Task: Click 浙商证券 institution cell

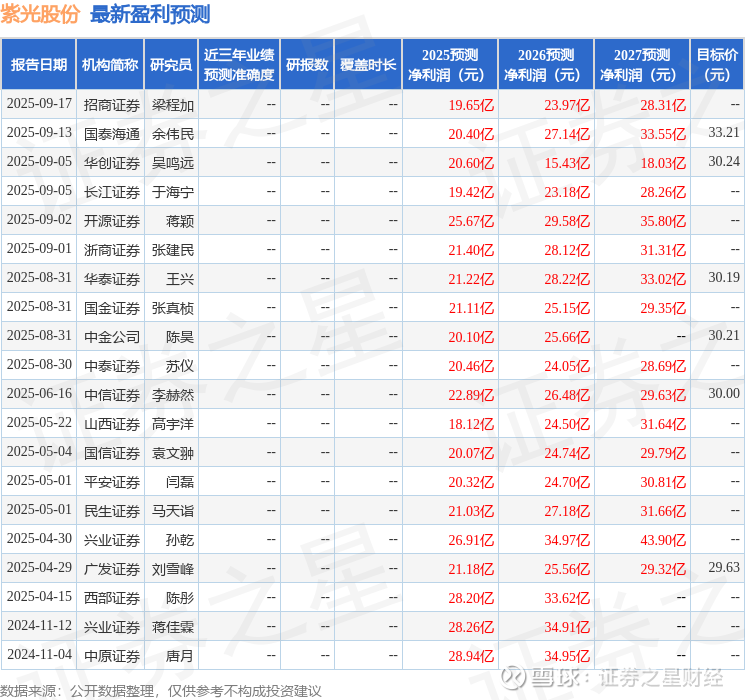Action: pyautogui.click(x=112, y=250)
